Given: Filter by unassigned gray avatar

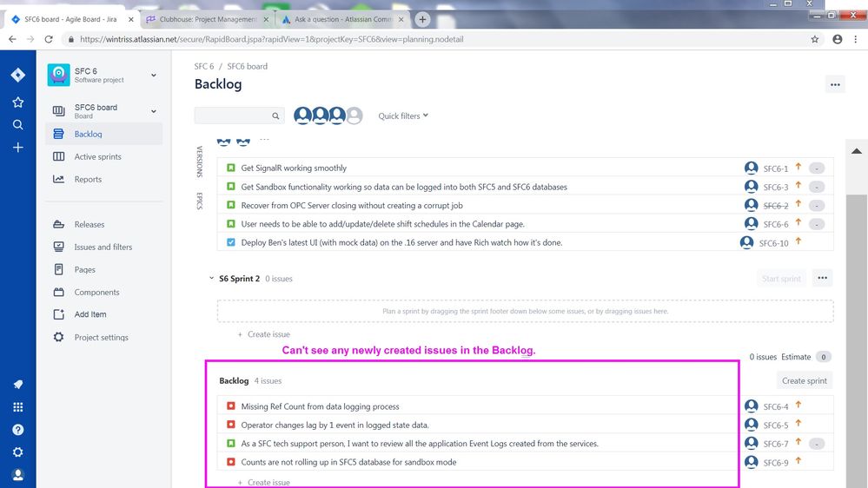Looking at the screenshot, I should coord(354,115).
